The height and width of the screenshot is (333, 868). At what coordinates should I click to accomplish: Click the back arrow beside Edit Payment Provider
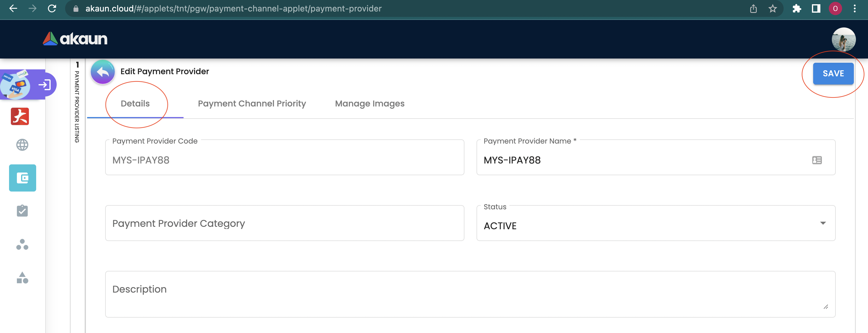pyautogui.click(x=103, y=72)
